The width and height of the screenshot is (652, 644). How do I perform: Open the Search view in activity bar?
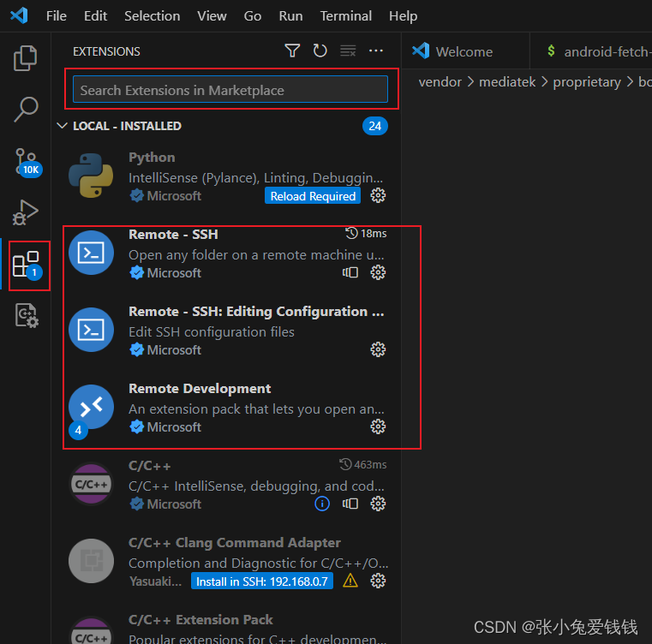[26, 110]
